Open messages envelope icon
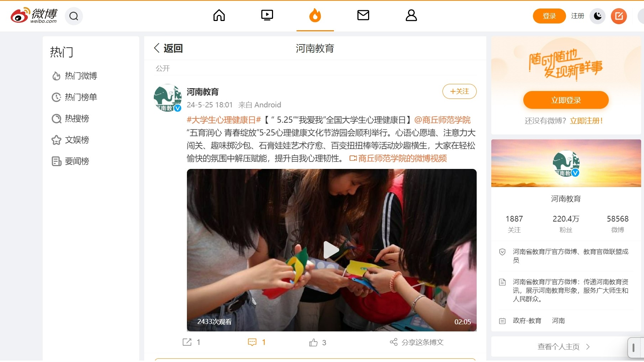Screen dimensions: 644x362 point(363,15)
